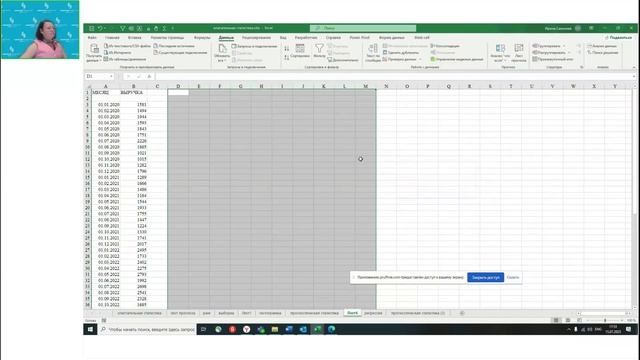
Task: Open Последние источники (Recent sources)
Action: point(174,46)
